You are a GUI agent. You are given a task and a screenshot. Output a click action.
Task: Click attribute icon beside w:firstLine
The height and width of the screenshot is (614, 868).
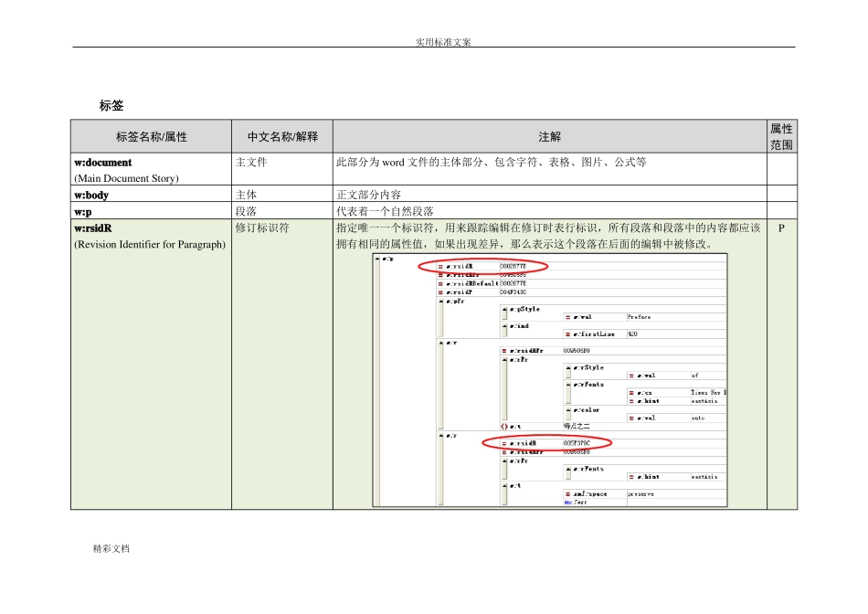click(568, 334)
